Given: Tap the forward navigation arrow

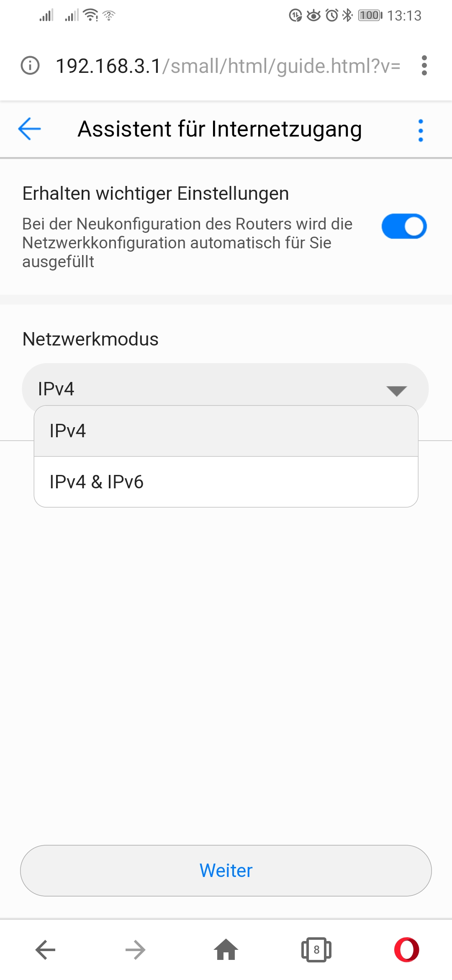Looking at the screenshot, I should tap(136, 950).
